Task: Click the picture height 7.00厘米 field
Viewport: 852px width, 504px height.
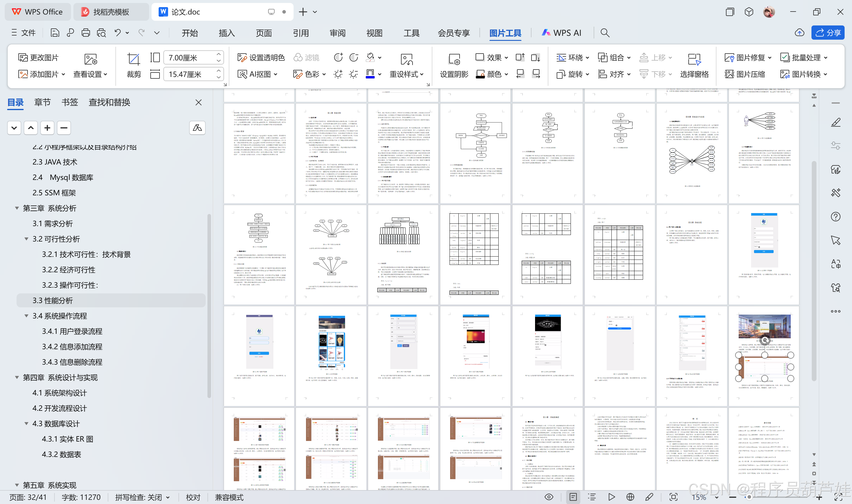Action: pyautogui.click(x=194, y=57)
